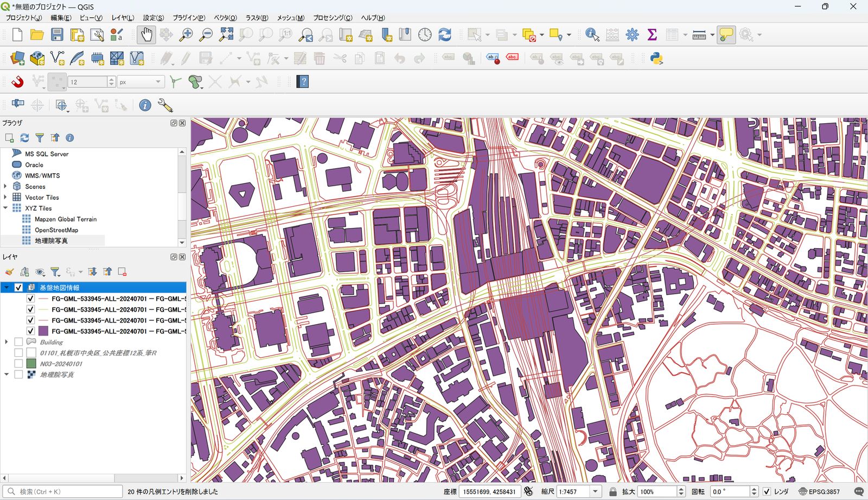
Task: Open a project with the folder icon
Action: 37,35
